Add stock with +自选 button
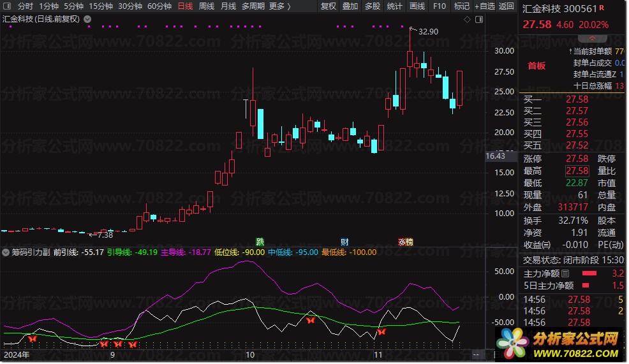Image resolution: width=629 pixels, height=364 pixels. point(485,6)
